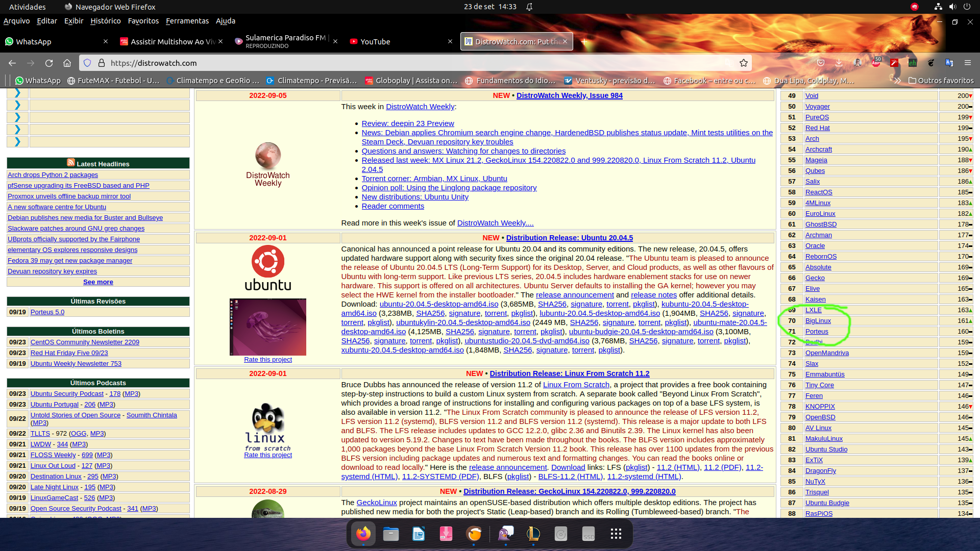Open the system volume indicator
980x551 pixels.
click(952, 7)
